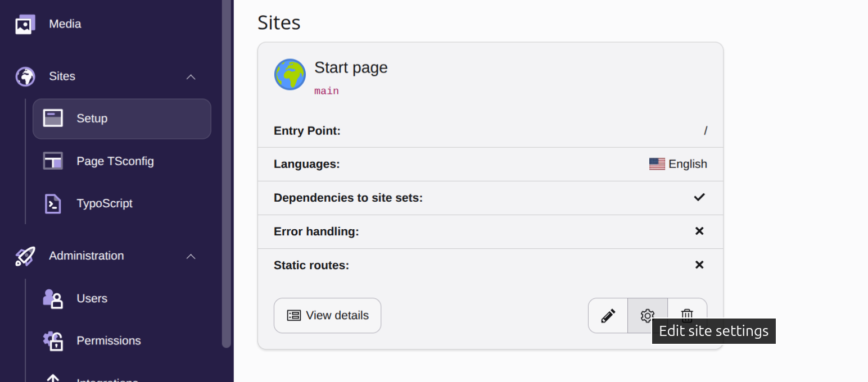Open site settings via gear icon
This screenshot has width=868, height=382.
647,315
